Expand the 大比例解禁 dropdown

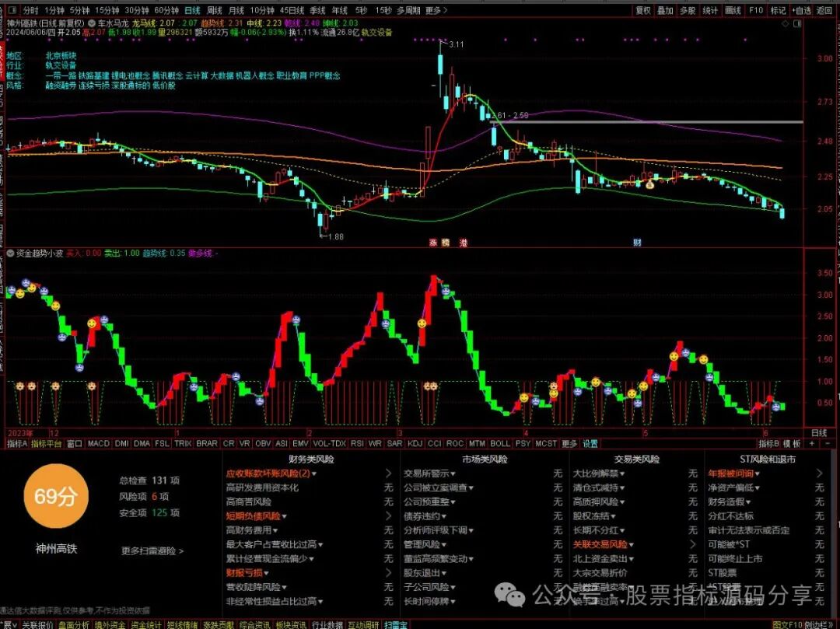[x=622, y=473]
